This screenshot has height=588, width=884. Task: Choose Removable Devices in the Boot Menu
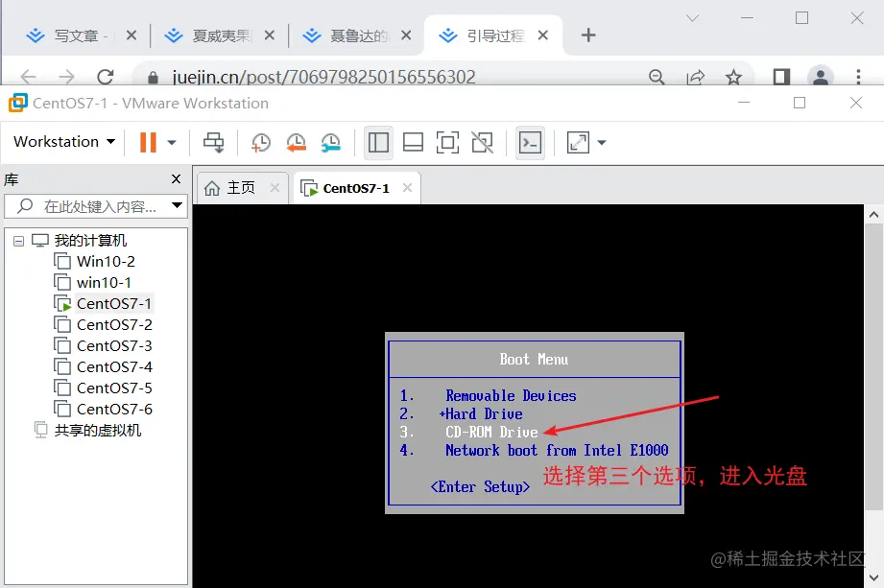(x=511, y=396)
